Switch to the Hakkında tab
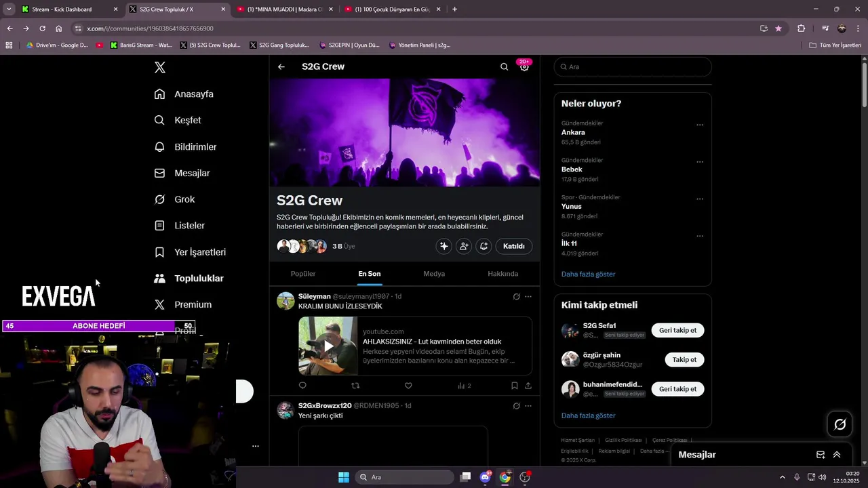Viewport: 868px width, 488px height. click(x=502, y=274)
